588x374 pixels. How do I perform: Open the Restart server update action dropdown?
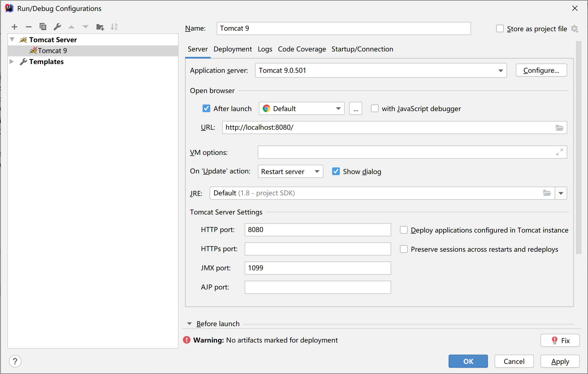(x=290, y=172)
